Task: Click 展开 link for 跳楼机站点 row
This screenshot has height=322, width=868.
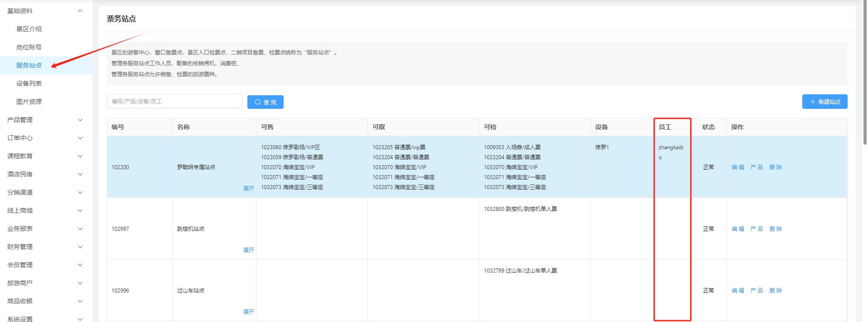Action: click(x=248, y=250)
